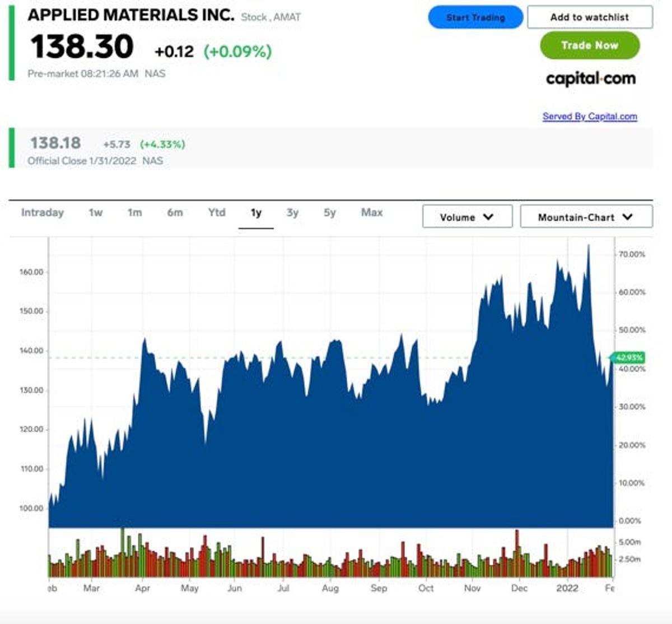Open the Mountain-Chart dropdown chevron
This screenshot has height=624, width=672.
(x=628, y=217)
